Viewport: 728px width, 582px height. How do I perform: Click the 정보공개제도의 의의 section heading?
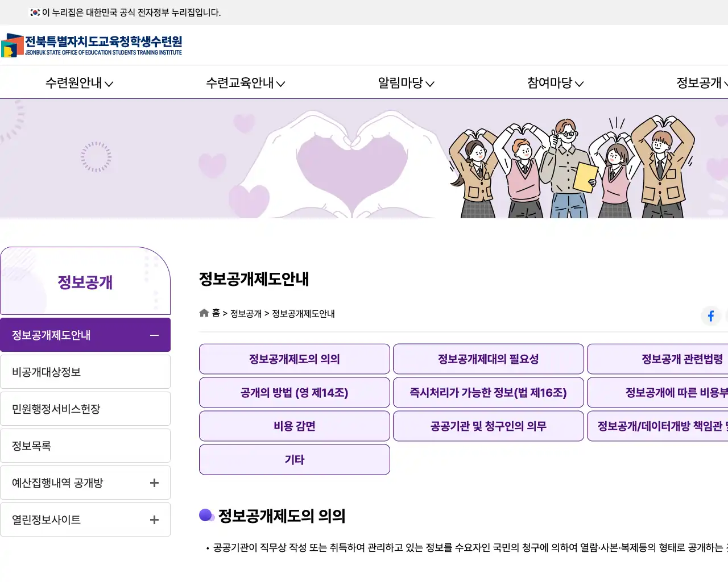point(282,516)
